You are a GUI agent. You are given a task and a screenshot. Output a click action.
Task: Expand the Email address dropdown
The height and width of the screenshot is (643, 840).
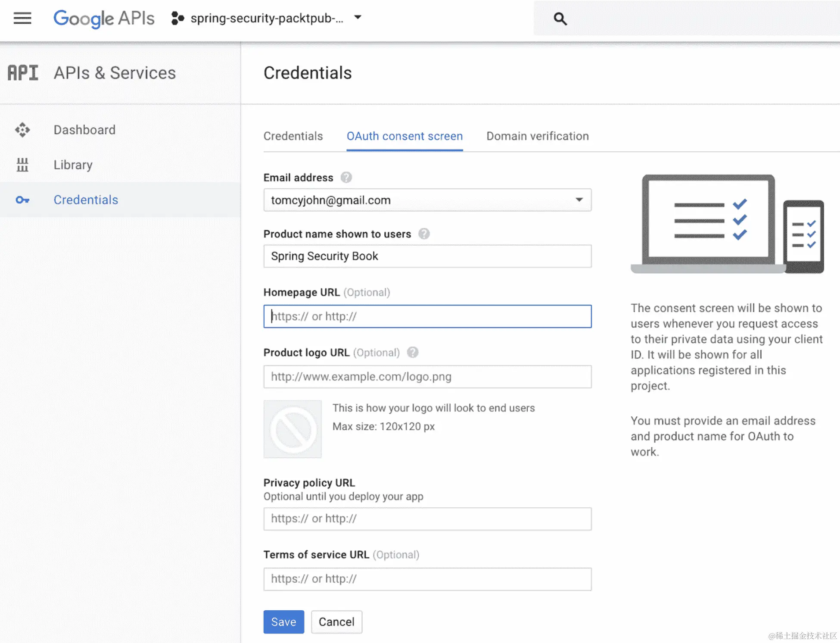click(x=579, y=200)
